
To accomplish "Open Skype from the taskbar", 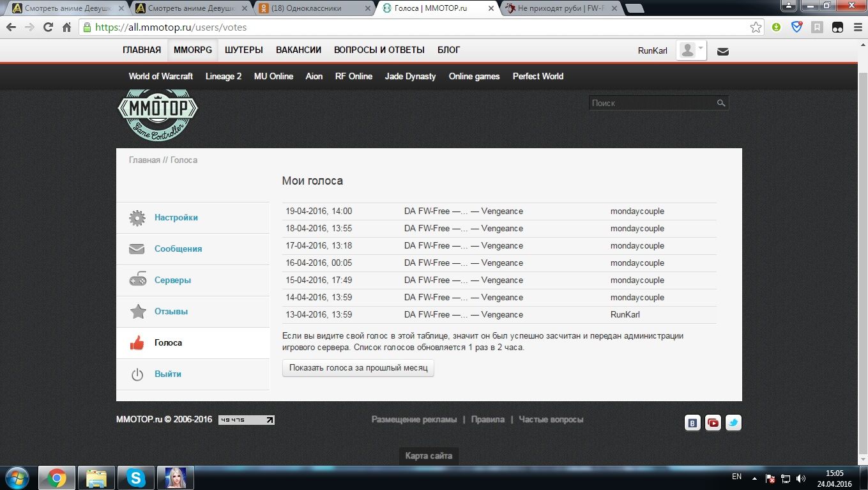I will tap(135, 478).
